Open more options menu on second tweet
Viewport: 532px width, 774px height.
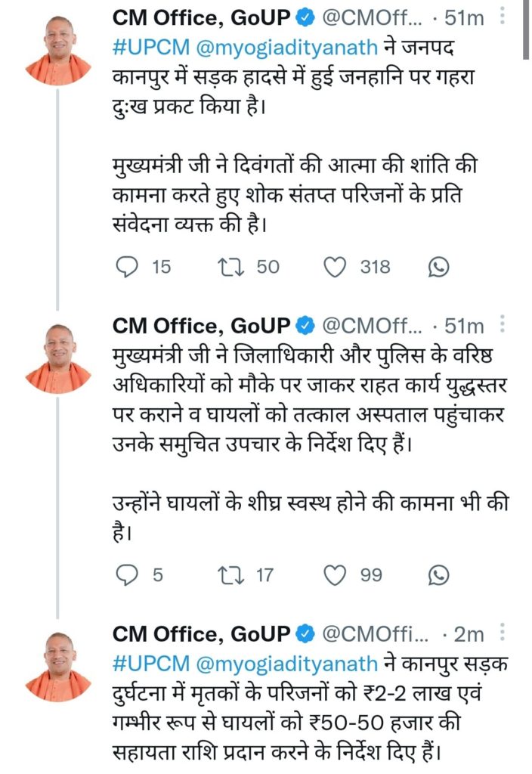(504, 325)
